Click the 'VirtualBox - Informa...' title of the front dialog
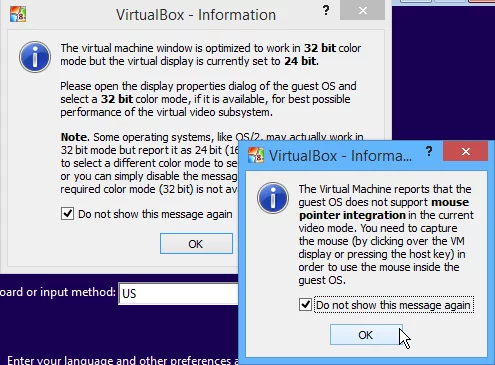Viewport: 495px width, 365px height. pos(340,156)
